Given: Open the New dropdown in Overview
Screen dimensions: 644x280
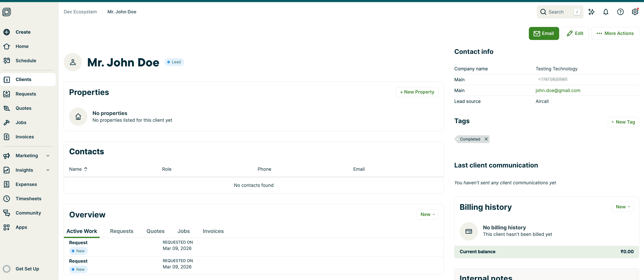Looking at the screenshot, I should click(427, 214).
